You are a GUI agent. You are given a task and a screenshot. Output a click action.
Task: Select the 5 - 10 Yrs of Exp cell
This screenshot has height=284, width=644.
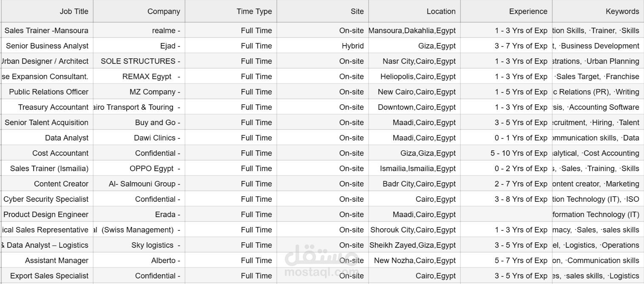[x=506, y=153]
